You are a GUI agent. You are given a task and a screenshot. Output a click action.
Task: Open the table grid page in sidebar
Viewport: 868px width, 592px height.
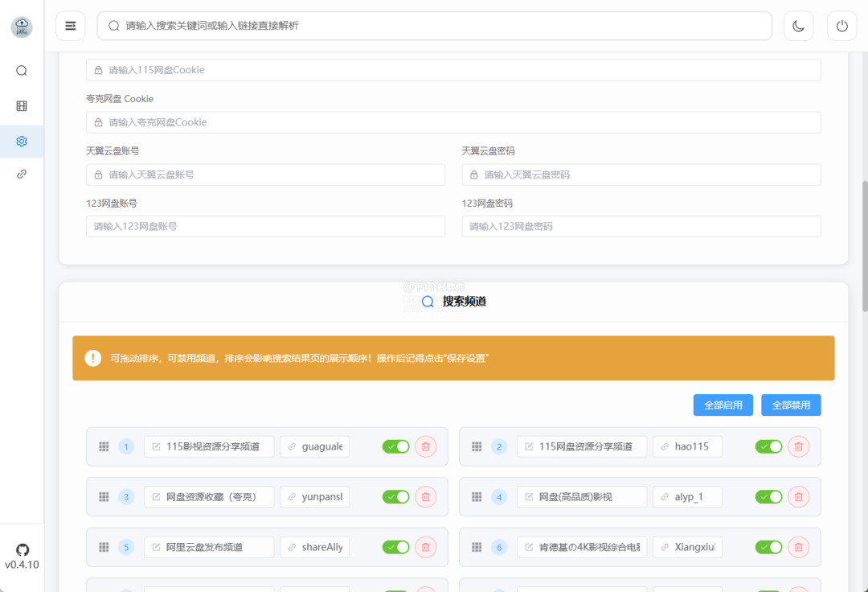coord(22,106)
